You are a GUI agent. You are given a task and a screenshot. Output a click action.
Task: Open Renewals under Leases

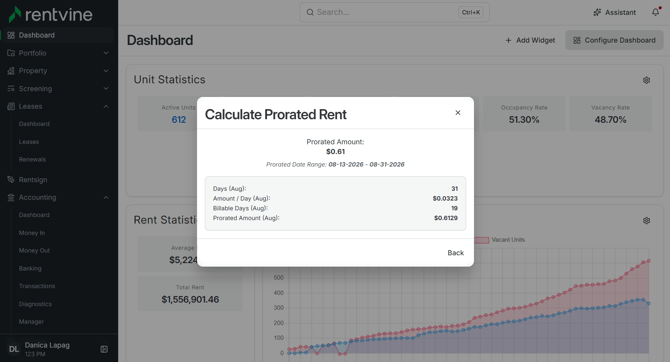pyautogui.click(x=32, y=159)
